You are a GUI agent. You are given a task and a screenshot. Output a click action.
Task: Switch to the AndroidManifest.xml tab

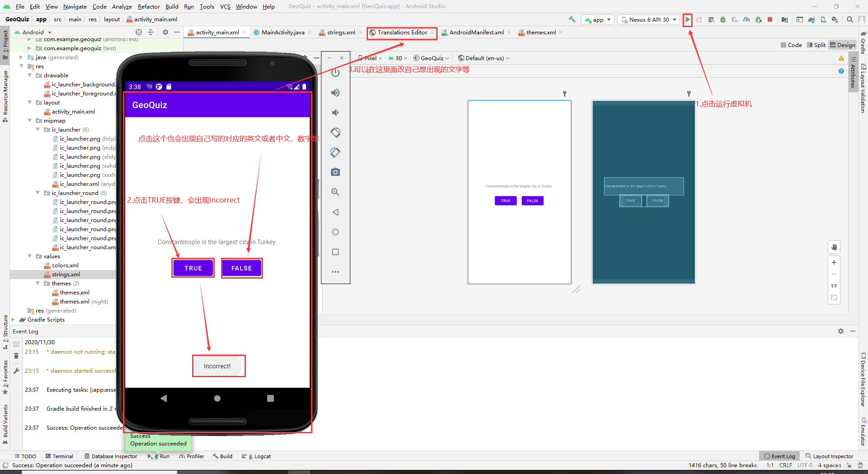(476, 32)
